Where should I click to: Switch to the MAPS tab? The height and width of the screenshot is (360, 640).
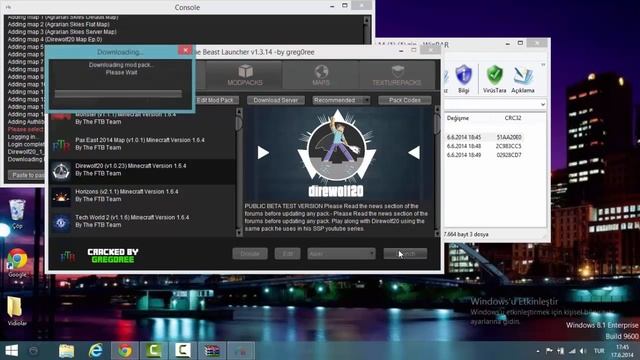coord(321,75)
